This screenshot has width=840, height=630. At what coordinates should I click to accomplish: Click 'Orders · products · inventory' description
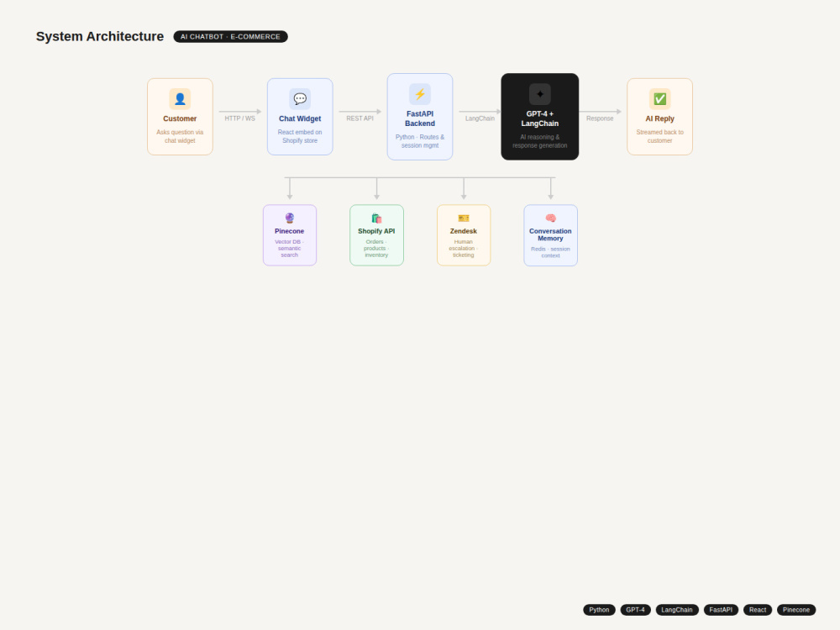pyautogui.click(x=376, y=248)
